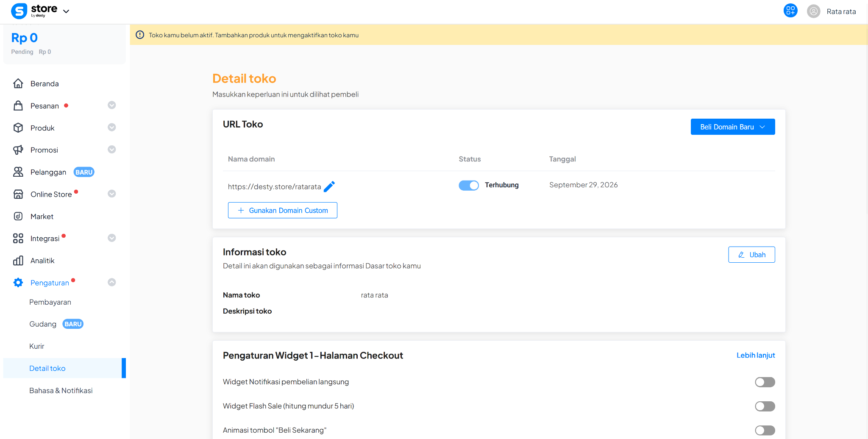
Task: Open the store switcher dropdown arrow
Action: (66, 11)
